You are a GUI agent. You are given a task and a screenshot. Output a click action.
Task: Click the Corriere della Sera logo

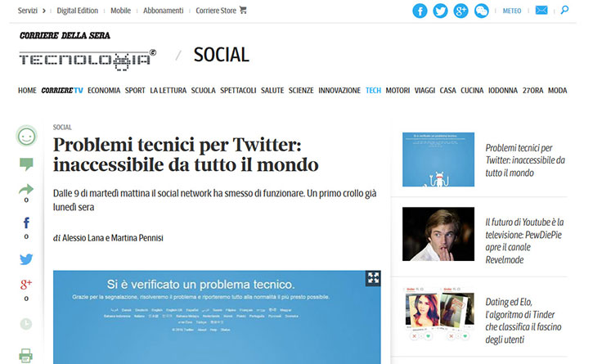(x=65, y=35)
